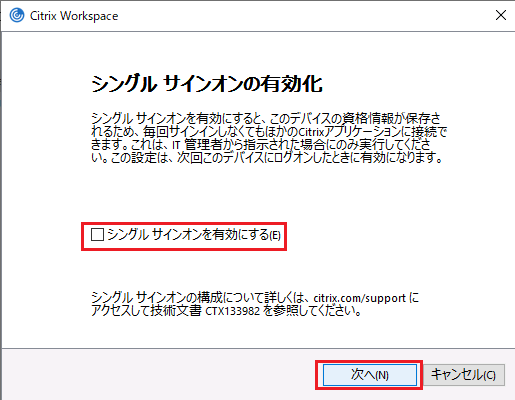Click the キャンセル(C) button

pos(464,375)
